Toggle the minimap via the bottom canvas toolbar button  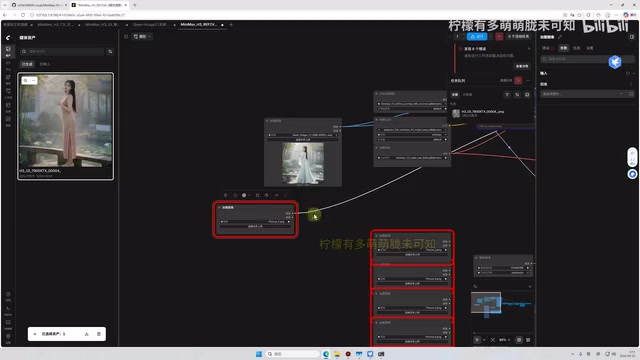pos(519,340)
